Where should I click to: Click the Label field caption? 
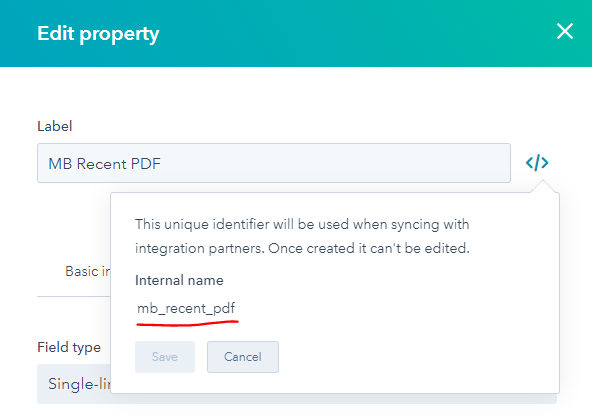click(54, 126)
